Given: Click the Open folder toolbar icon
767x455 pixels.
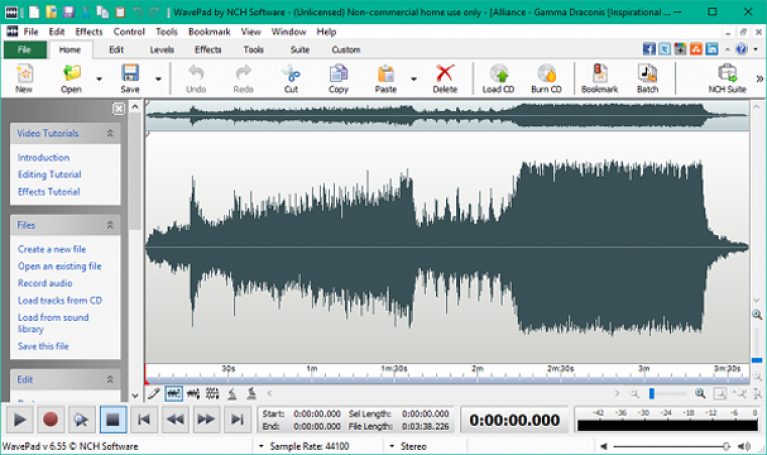Looking at the screenshot, I should (71, 73).
